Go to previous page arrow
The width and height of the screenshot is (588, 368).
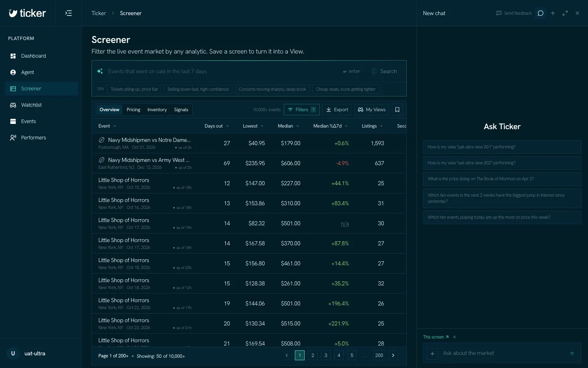coord(287,355)
